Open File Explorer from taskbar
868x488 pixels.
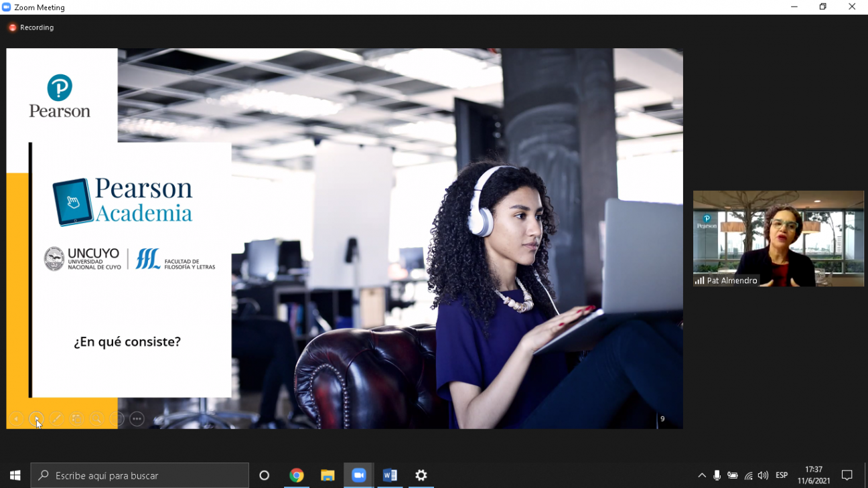[328, 475]
